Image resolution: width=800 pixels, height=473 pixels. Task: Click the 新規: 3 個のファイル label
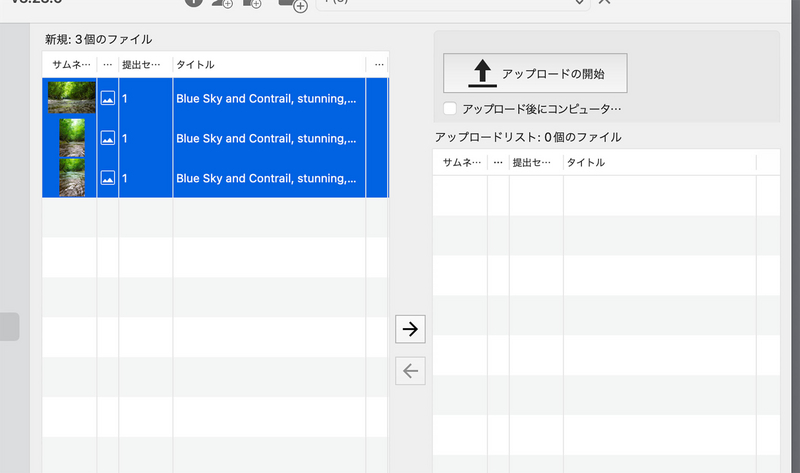click(x=98, y=39)
